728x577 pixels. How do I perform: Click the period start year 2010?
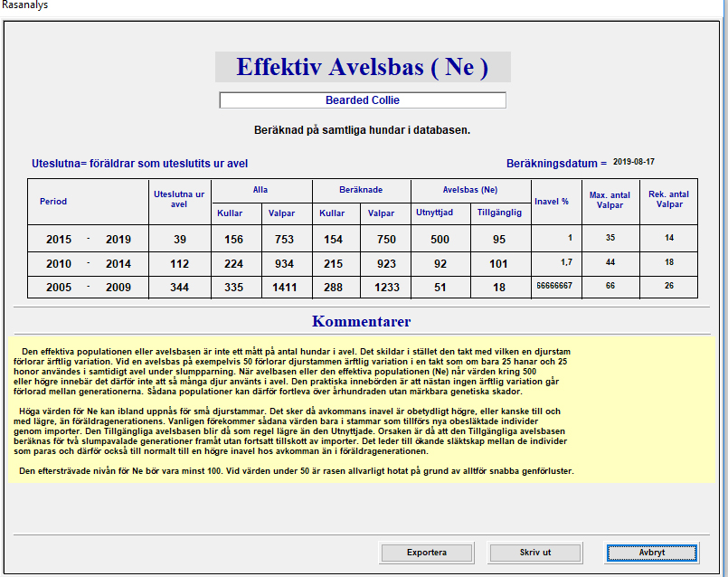point(59,264)
